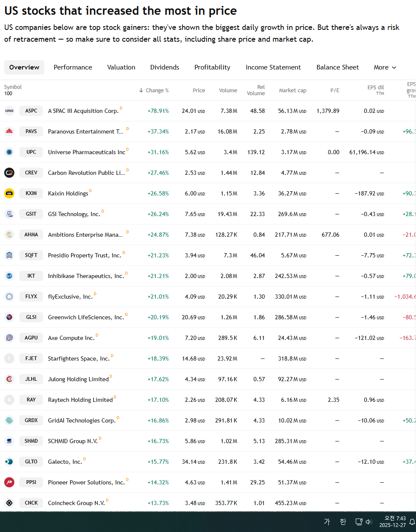Sort by the Market cap column header
Image resolution: width=416 pixels, height=532 pixels.
293,91
